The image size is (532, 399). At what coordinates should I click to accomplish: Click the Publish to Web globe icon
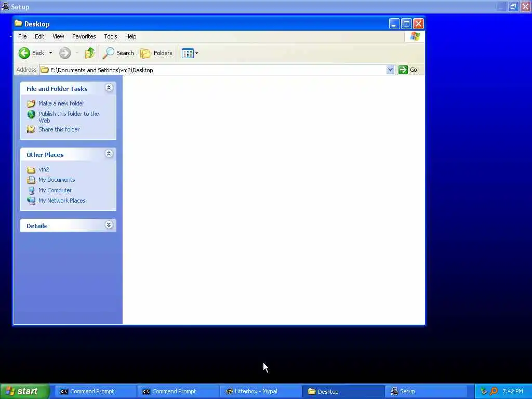pos(31,114)
